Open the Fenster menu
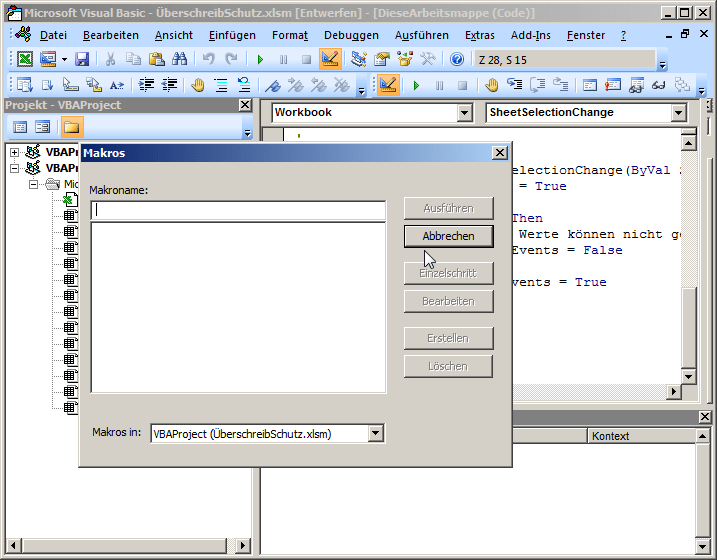Screen dimensions: 717x560 pyautogui.click(x=586, y=35)
